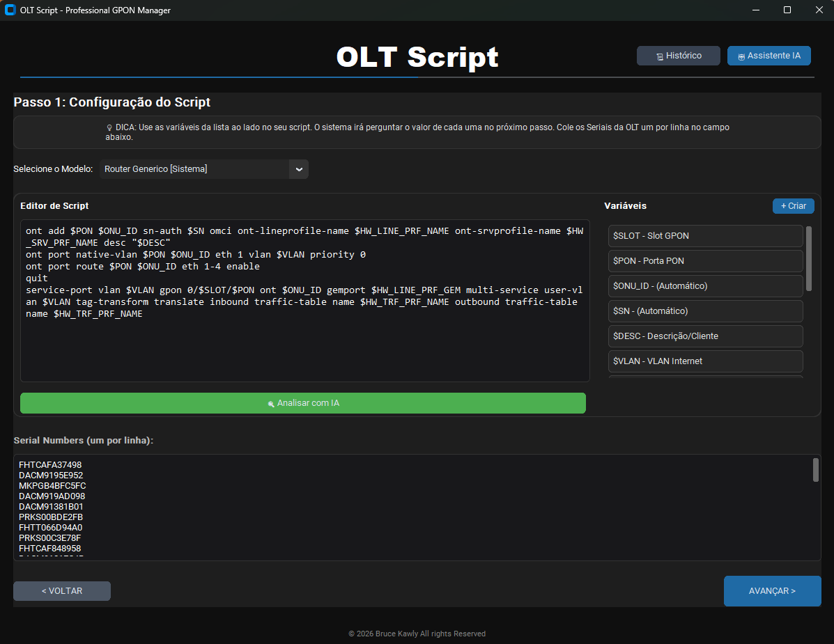Click the serial FHTCAFA37498 line

pyautogui.click(x=50, y=465)
